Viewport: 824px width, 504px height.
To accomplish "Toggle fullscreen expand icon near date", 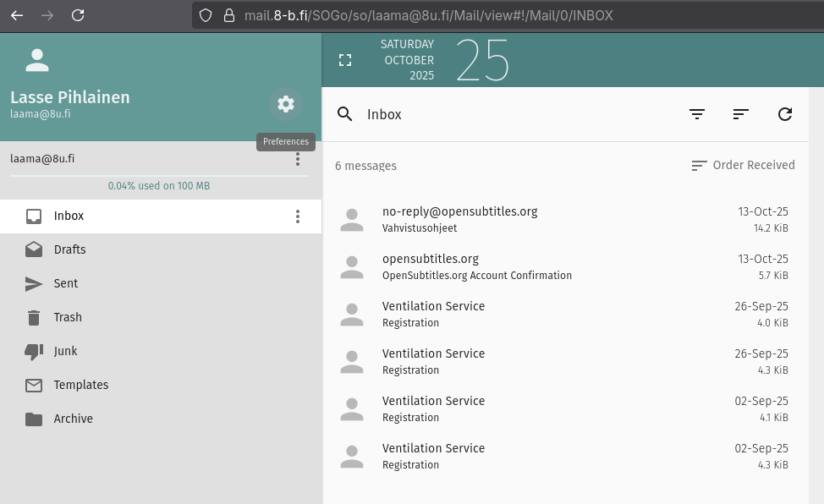I will pos(345,60).
